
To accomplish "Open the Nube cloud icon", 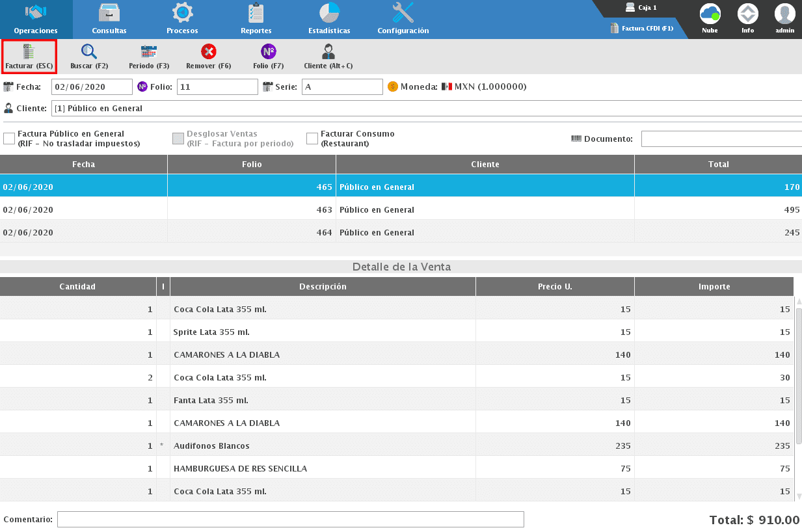I will [710, 14].
